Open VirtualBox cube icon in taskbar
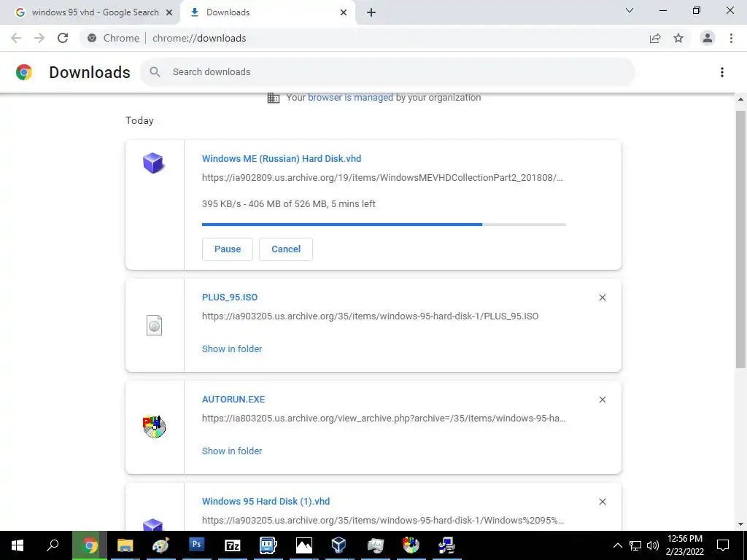The image size is (747, 560). pos(339,545)
